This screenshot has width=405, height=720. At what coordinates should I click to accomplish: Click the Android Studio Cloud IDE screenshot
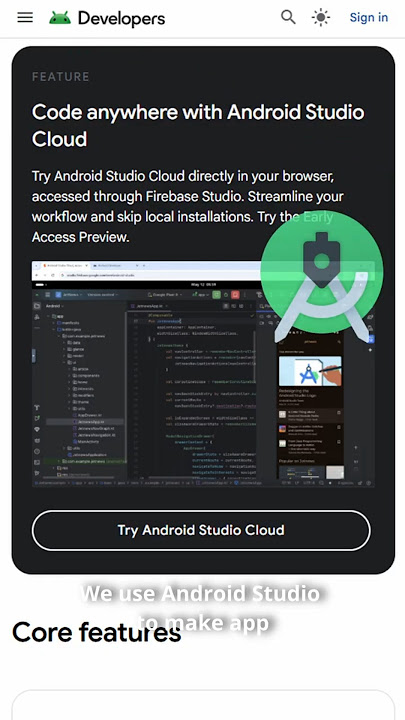pyautogui.click(x=203, y=374)
